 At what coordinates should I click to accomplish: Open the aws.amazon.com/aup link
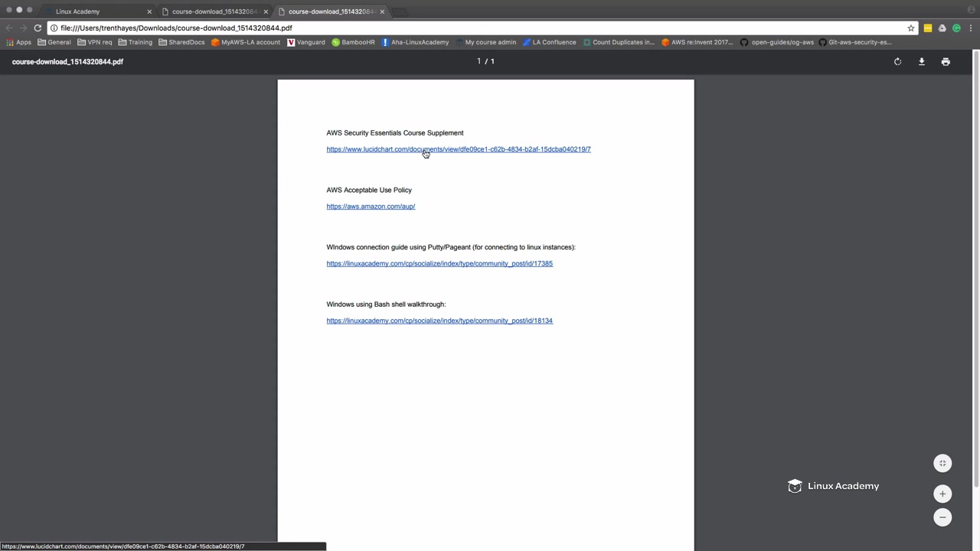pos(371,207)
